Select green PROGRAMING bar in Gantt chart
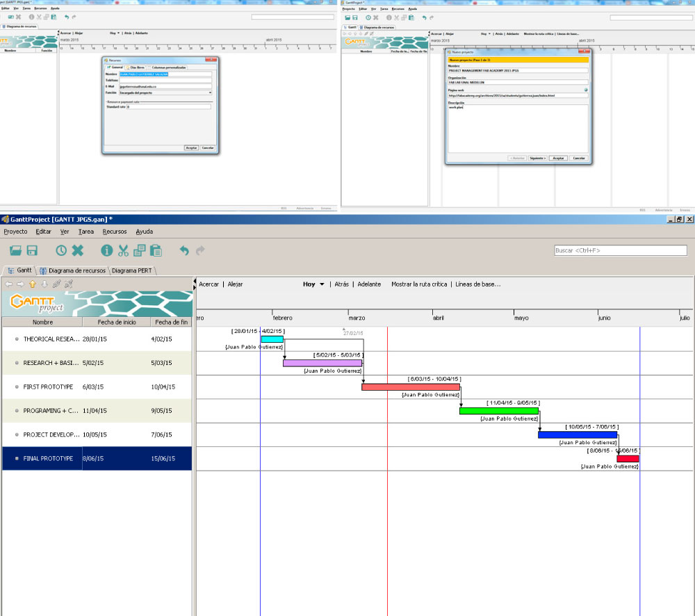 [499, 411]
